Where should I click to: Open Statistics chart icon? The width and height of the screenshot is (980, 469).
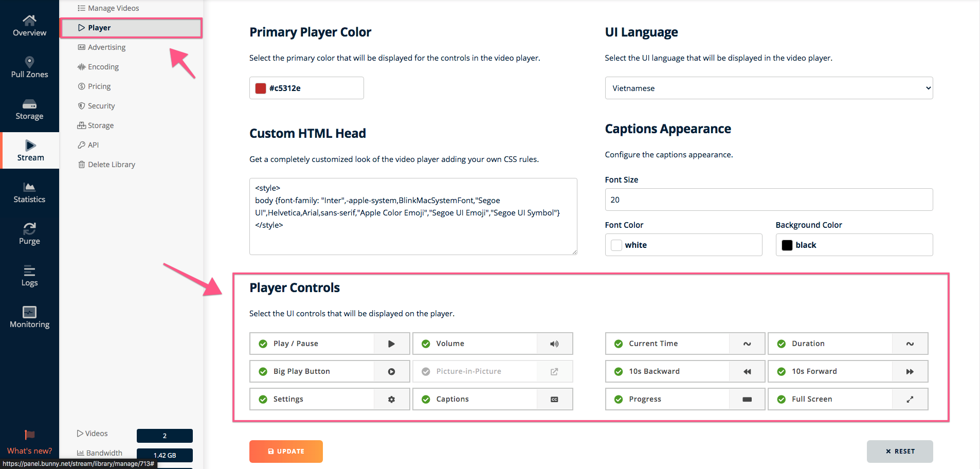(x=29, y=187)
